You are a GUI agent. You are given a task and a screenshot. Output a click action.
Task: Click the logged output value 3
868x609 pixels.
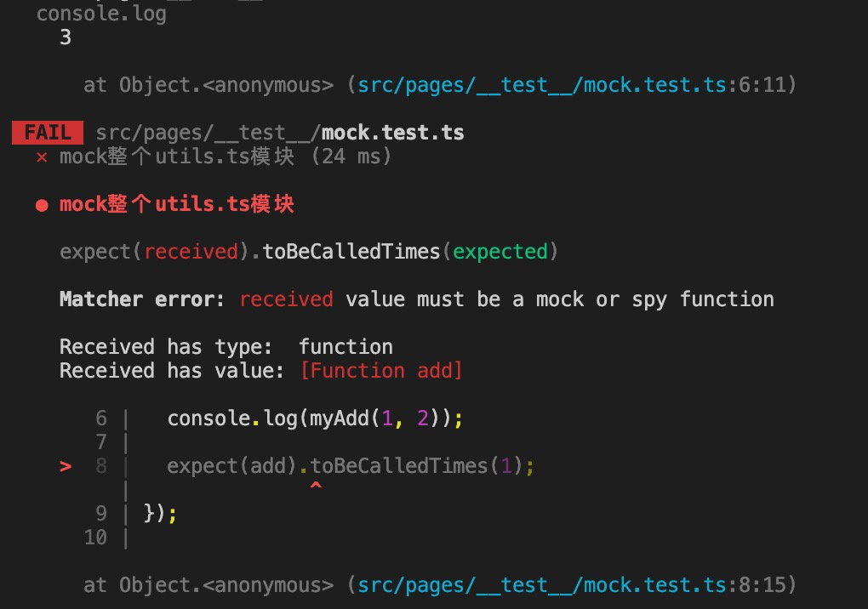point(66,37)
